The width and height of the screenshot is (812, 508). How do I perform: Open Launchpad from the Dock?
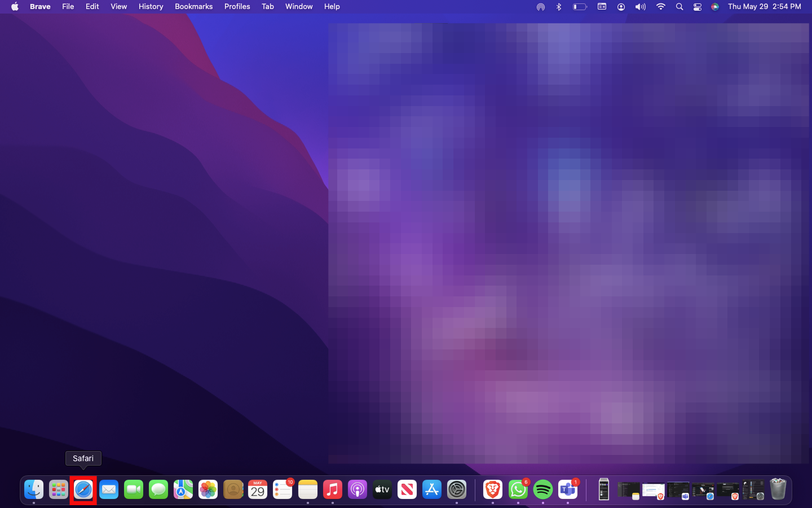pos(59,489)
